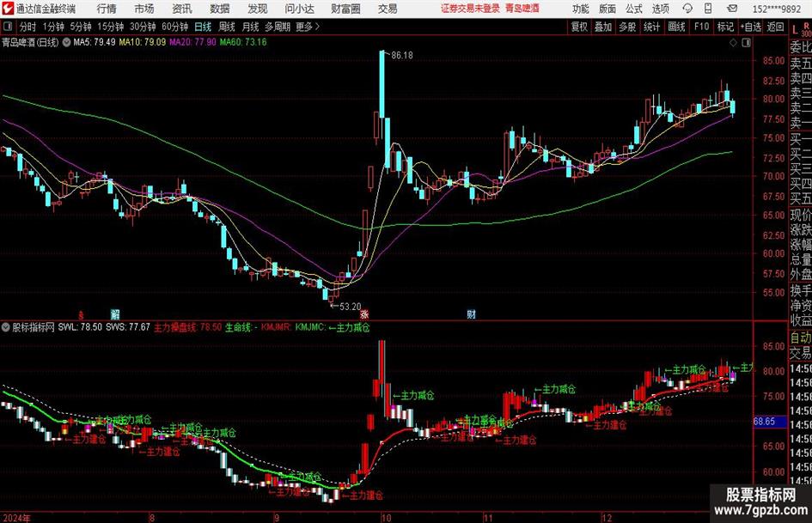The image size is (812, 523).
Task: Switch to 1分钟 chart period
Action: tap(52, 27)
